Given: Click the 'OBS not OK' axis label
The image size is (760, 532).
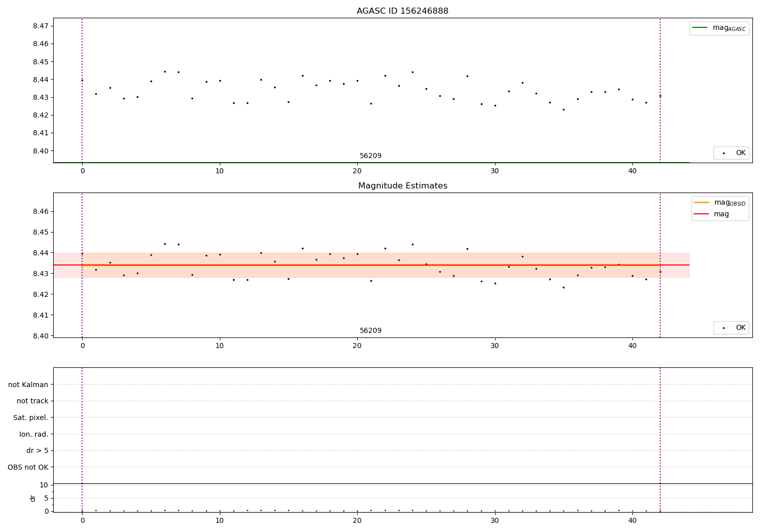Looking at the screenshot, I should [x=28, y=467].
